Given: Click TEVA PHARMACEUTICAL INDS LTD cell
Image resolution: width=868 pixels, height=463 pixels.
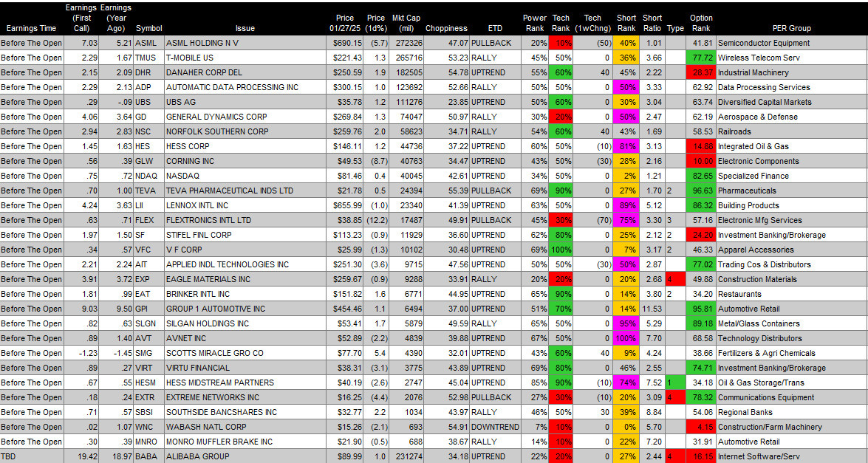Looking at the screenshot, I should [x=245, y=191].
